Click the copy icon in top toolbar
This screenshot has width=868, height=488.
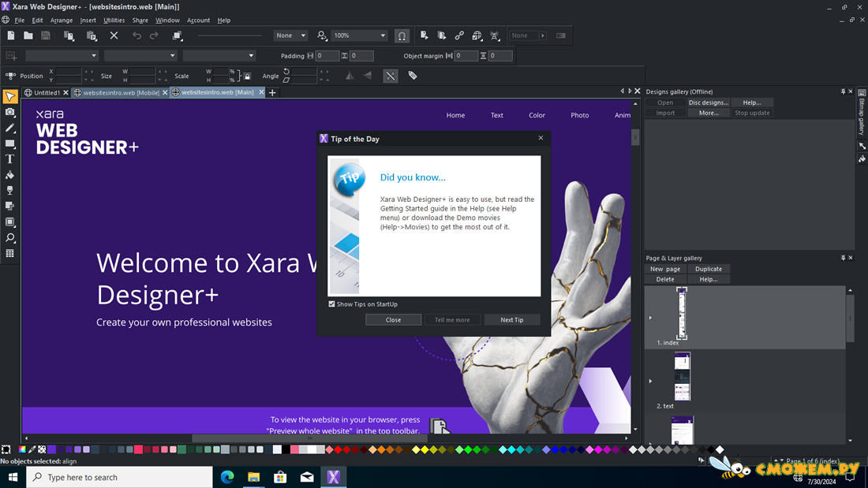pyautogui.click(x=69, y=35)
